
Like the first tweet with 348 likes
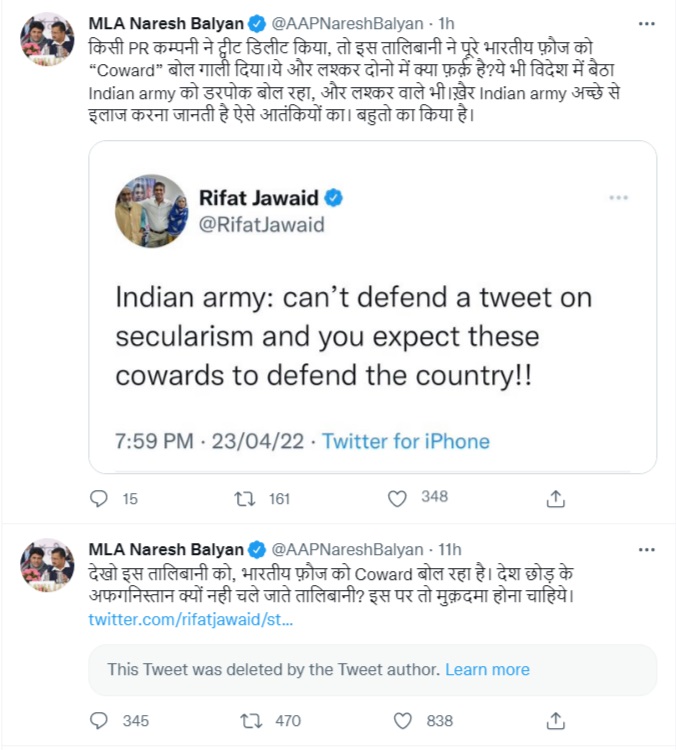click(398, 497)
